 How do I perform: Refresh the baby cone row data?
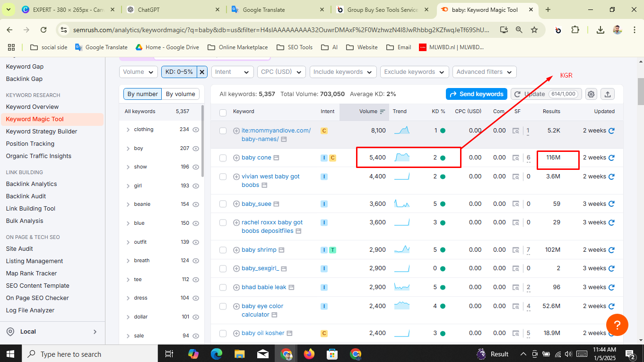click(611, 158)
